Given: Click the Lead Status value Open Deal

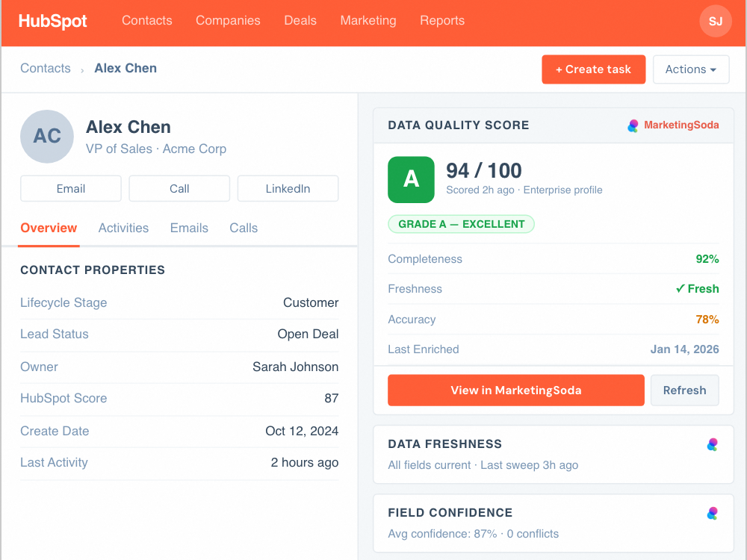Looking at the screenshot, I should (x=308, y=335).
